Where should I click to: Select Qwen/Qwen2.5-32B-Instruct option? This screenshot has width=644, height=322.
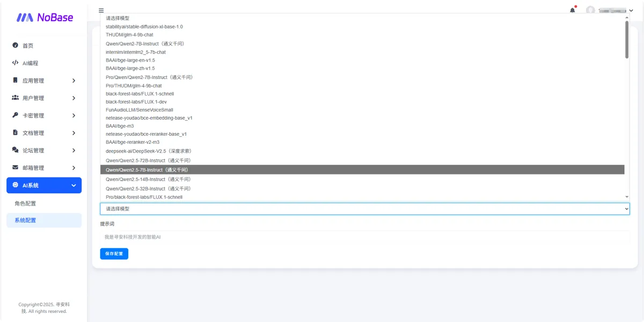click(362, 188)
